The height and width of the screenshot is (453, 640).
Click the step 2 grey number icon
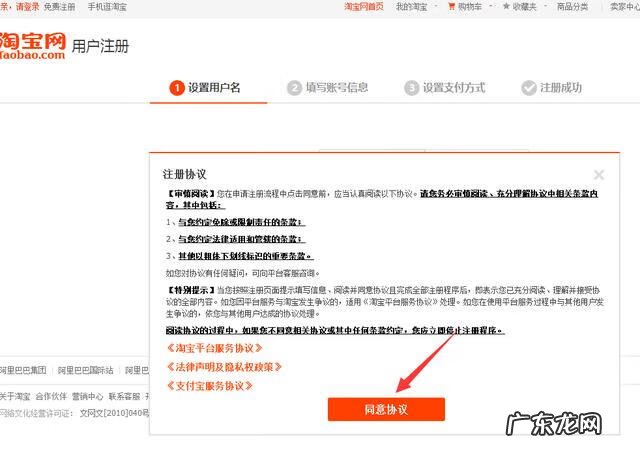tap(294, 88)
